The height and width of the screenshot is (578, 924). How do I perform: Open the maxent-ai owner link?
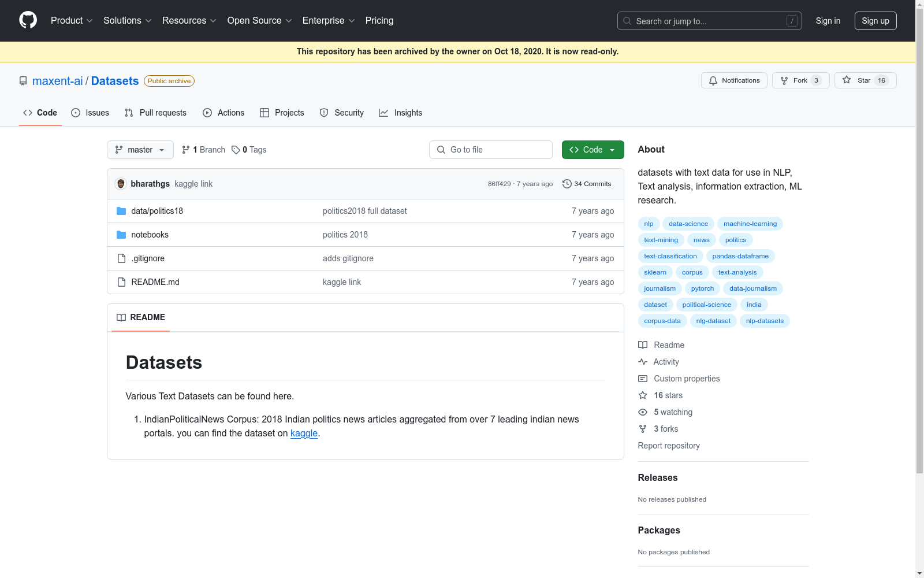click(x=58, y=81)
